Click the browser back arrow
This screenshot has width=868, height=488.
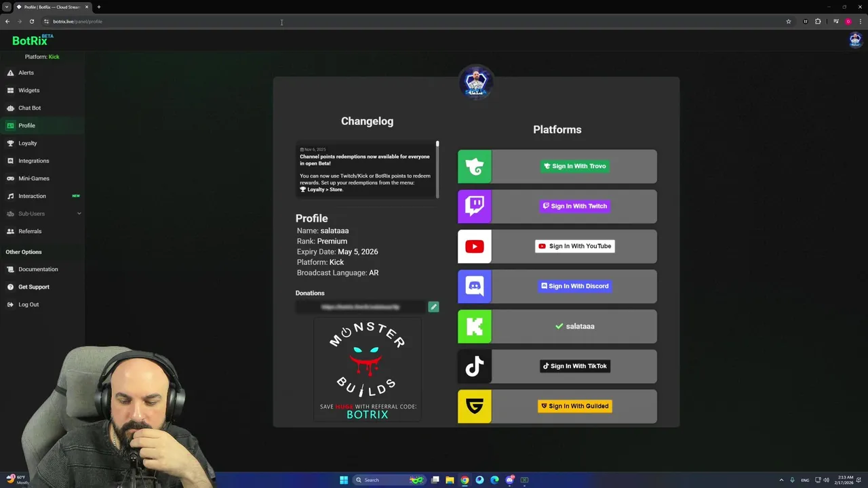coord(7,22)
